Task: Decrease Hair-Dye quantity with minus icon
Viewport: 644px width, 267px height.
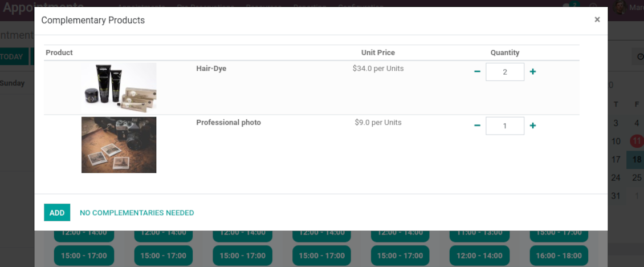Action: pos(477,71)
